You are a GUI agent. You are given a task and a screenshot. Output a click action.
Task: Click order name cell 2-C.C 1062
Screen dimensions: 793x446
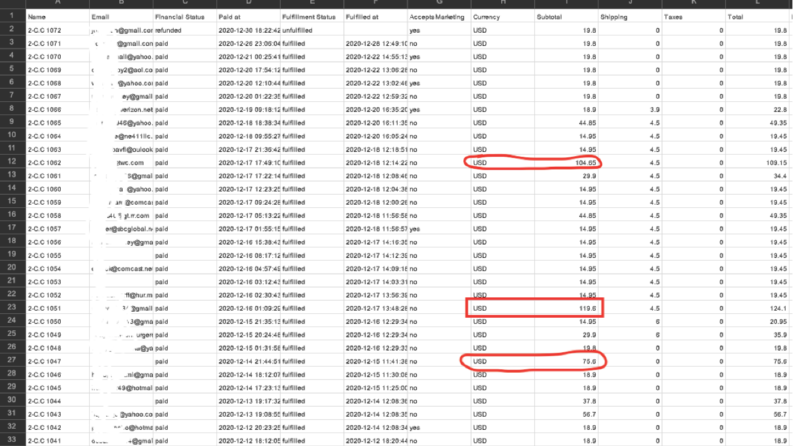click(58, 163)
